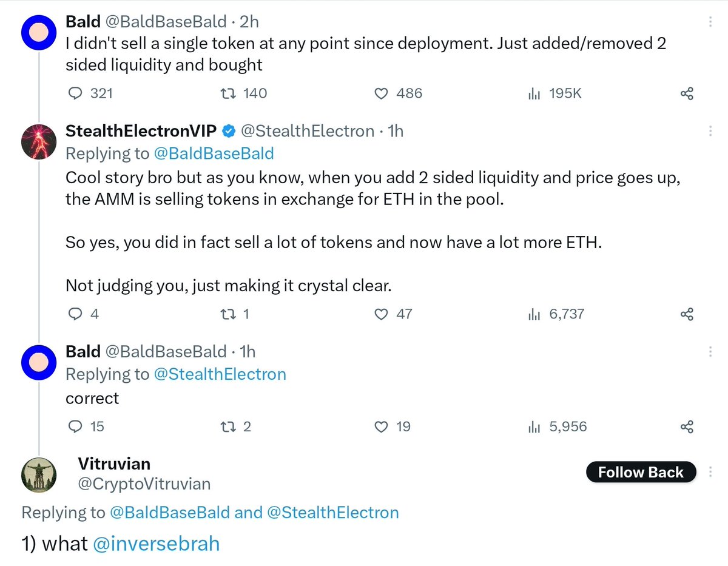Open view stats showing 5,956 views
Image resolution: width=728 pixels, height=566 pixels.
(557, 427)
